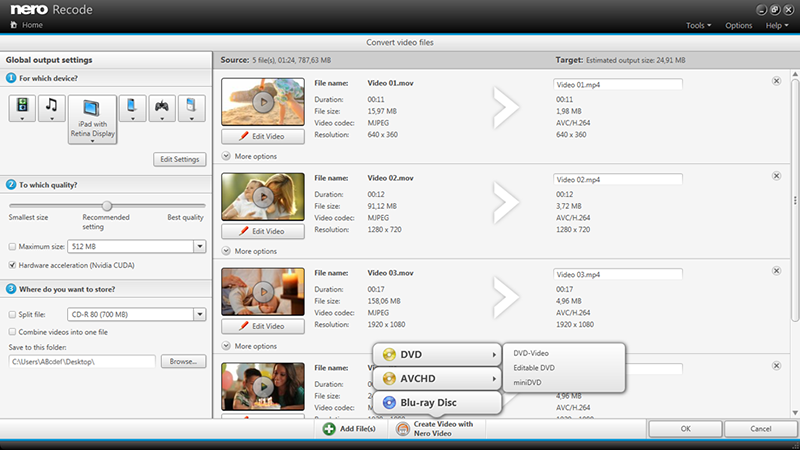Confirm with the OK button
800x450 pixels.
[685, 429]
